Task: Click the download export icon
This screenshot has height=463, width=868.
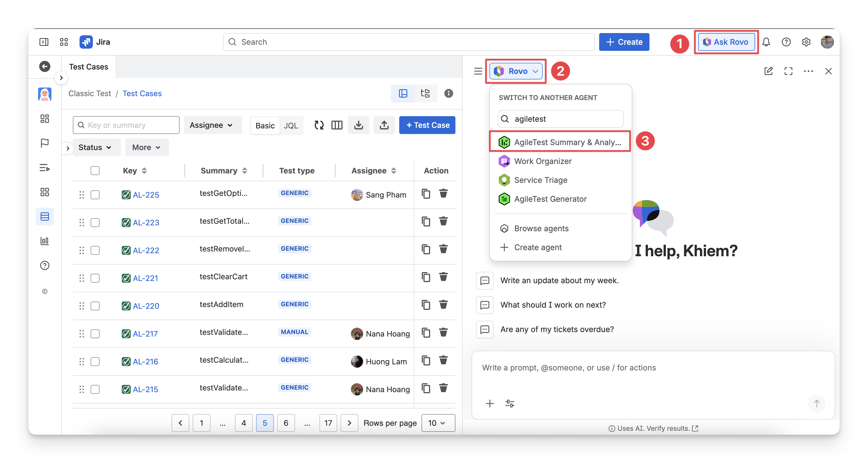Action: (359, 125)
